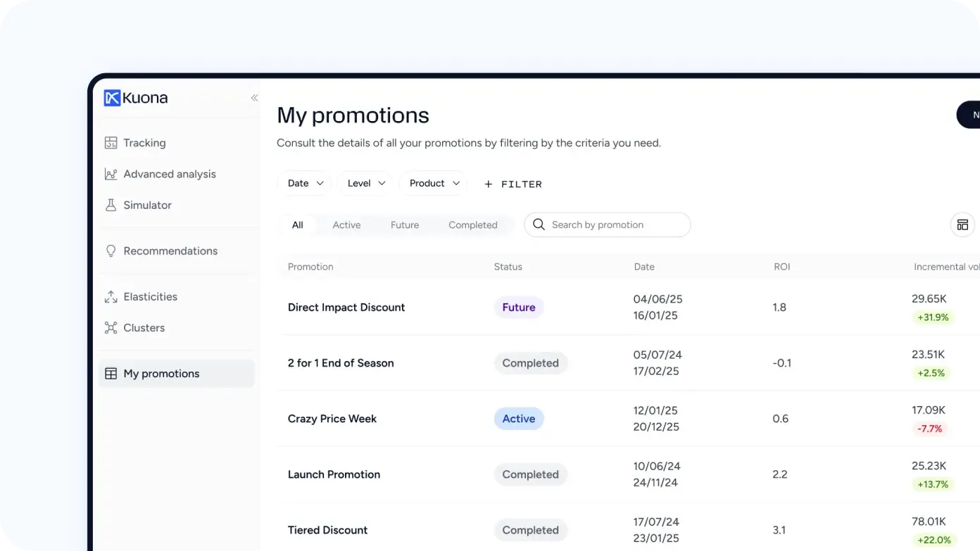Click the Tracking icon in sidebar
The width and height of the screenshot is (980, 551).
(x=111, y=143)
